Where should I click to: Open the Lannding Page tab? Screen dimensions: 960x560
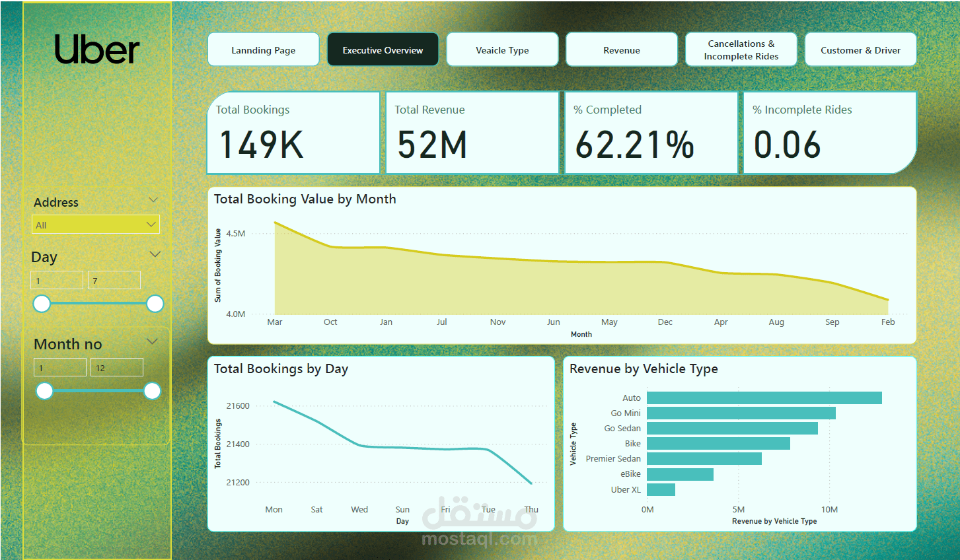(x=264, y=50)
